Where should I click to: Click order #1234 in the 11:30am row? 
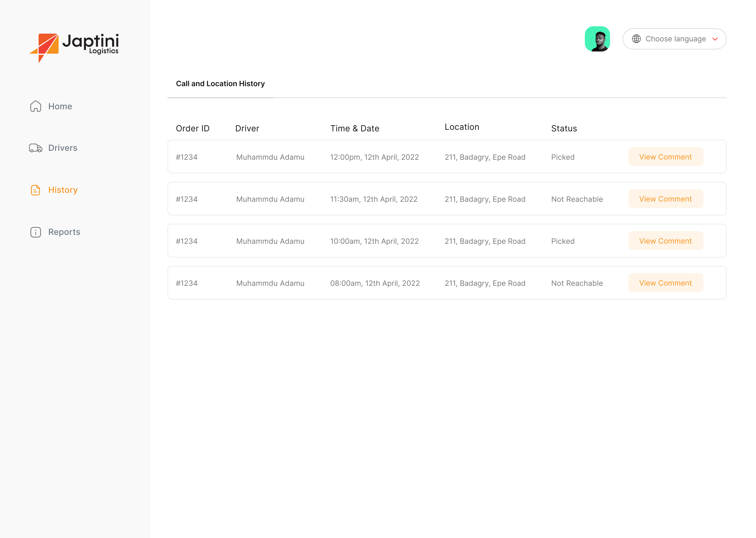point(187,199)
